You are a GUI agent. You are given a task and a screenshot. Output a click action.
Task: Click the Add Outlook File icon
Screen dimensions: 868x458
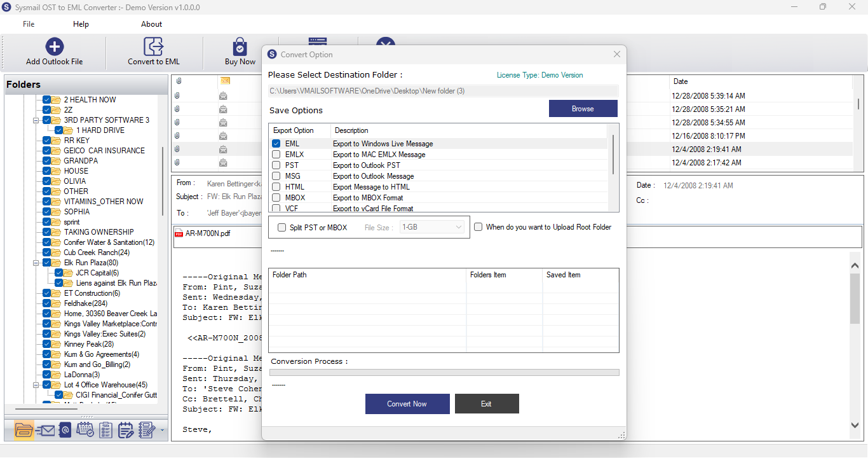coord(55,46)
